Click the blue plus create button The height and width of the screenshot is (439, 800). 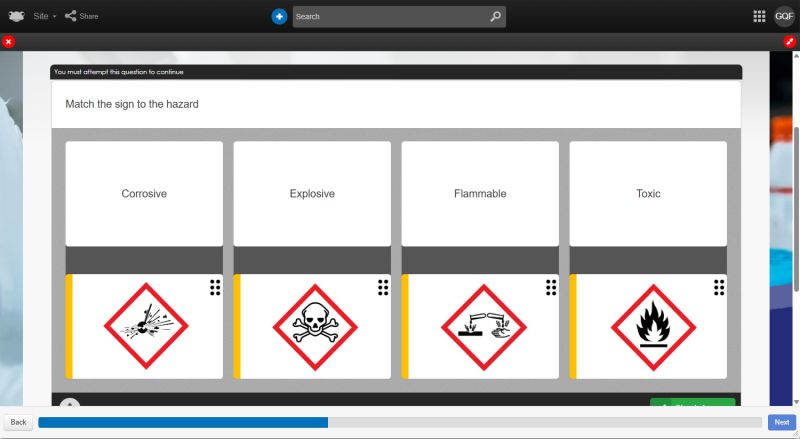(x=279, y=17)
